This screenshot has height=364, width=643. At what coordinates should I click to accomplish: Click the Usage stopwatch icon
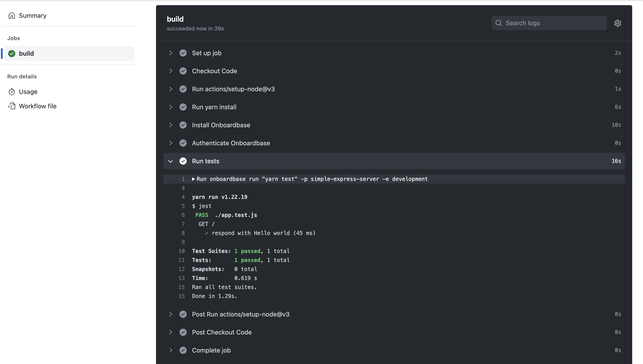coord(12,92)
